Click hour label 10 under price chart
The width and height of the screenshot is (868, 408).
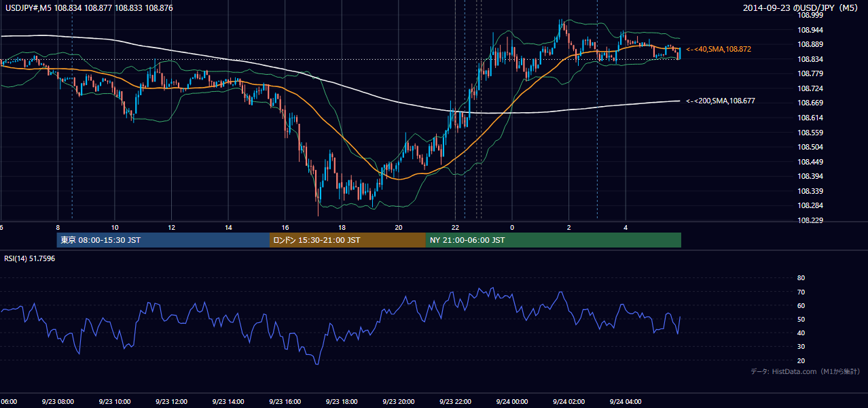coord(115,227)
